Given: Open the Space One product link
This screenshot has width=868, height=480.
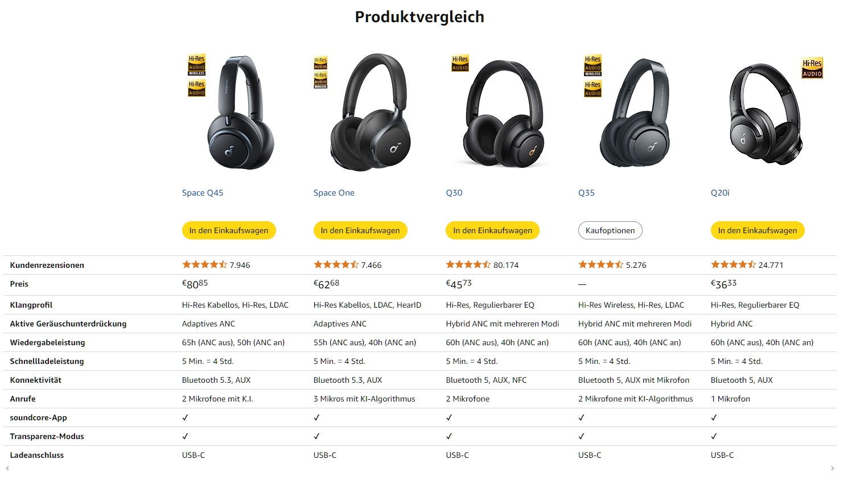Looking at the screenshot, I should pyautogui.click(x=334, y=193).
